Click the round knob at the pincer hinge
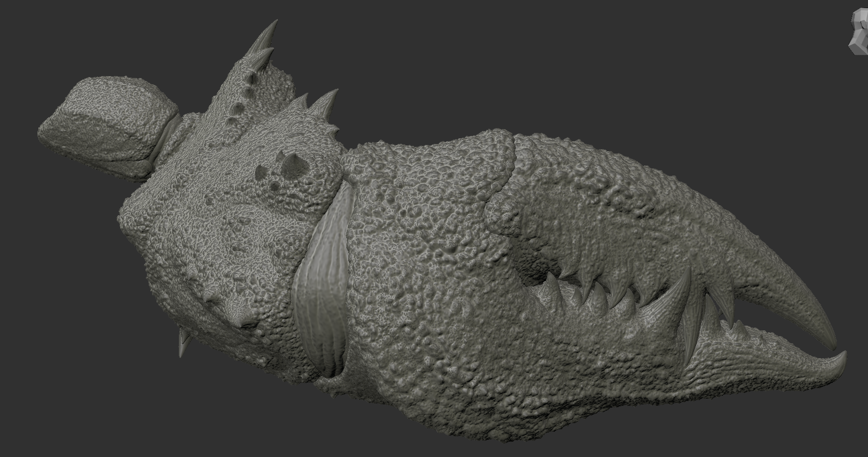The image size is (868, 457). (x=503, y=213)
